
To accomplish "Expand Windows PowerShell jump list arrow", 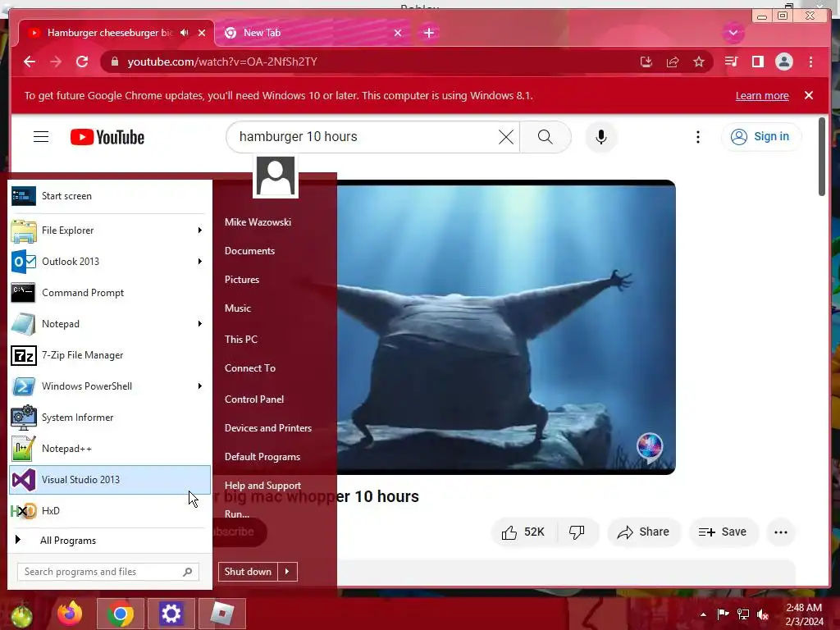I will tap(200, 386).
